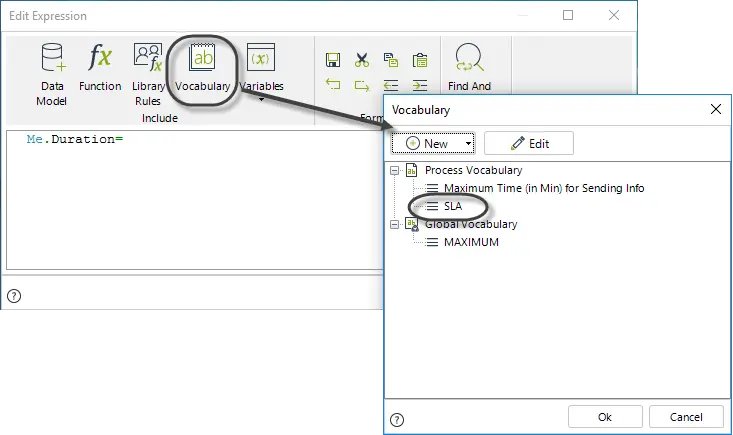Copy with the duplicate pages icon
This screenshot has width=733, height=435.
coord(391,60)
